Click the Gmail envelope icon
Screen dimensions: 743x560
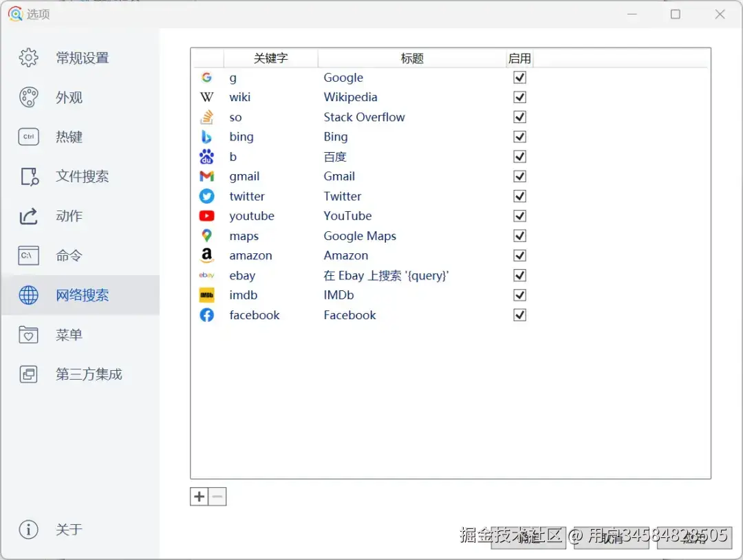click(206, 176)
